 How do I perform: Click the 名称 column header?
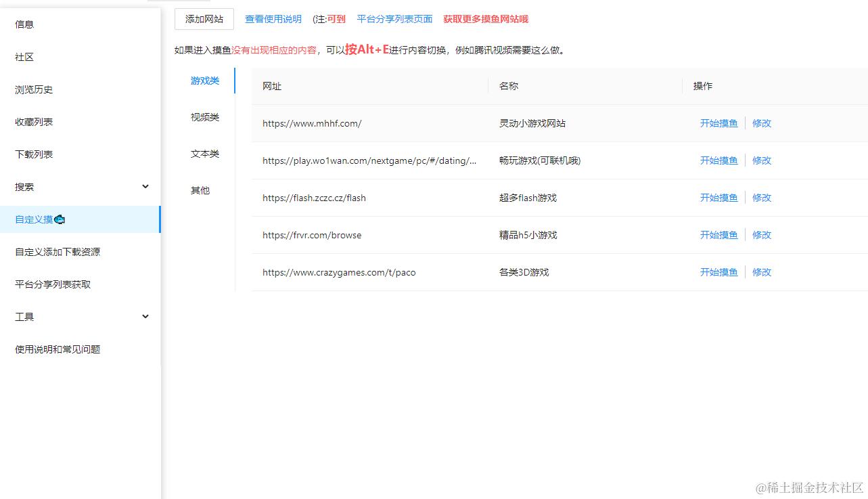pos(585,86)
